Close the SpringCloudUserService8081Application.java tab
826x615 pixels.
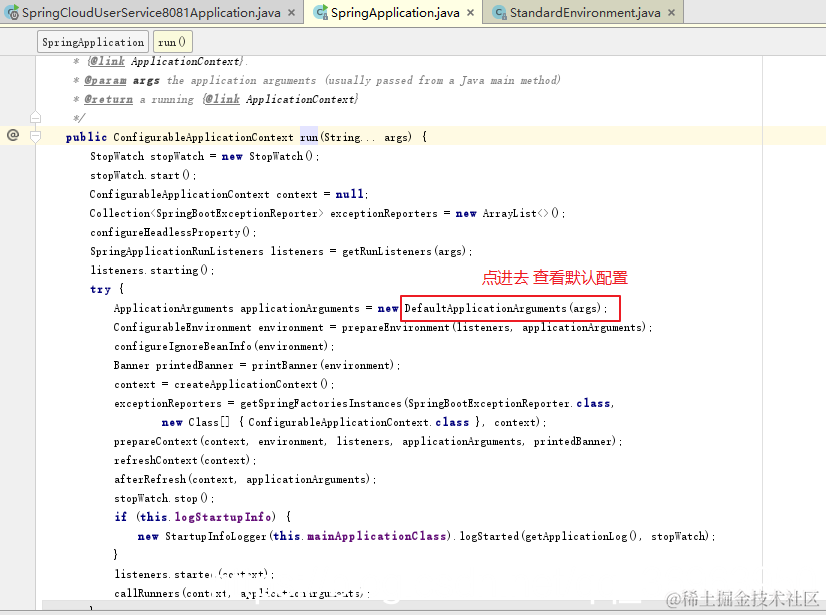[x=291, y=13]
